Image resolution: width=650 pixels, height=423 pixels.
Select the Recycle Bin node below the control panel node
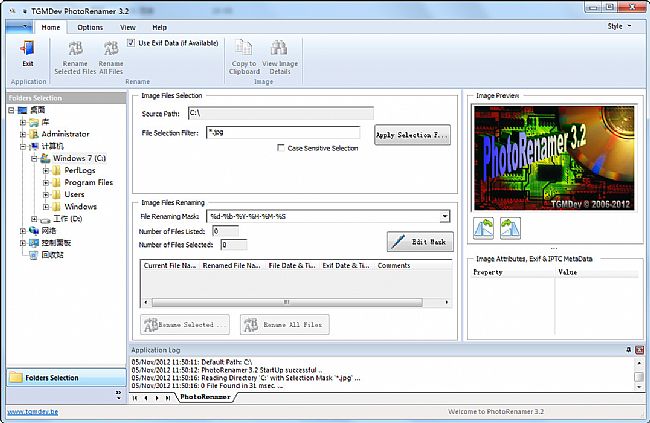click(52, 255)
